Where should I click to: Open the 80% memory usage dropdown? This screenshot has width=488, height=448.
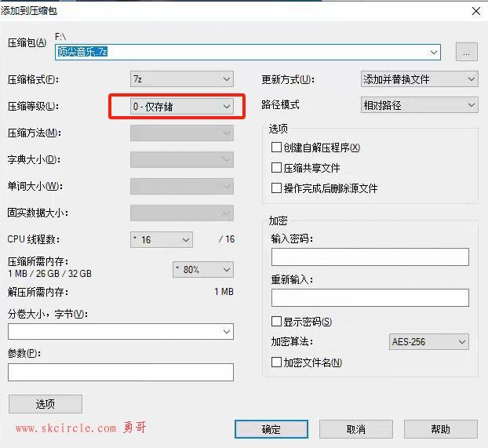click(203, 269)
